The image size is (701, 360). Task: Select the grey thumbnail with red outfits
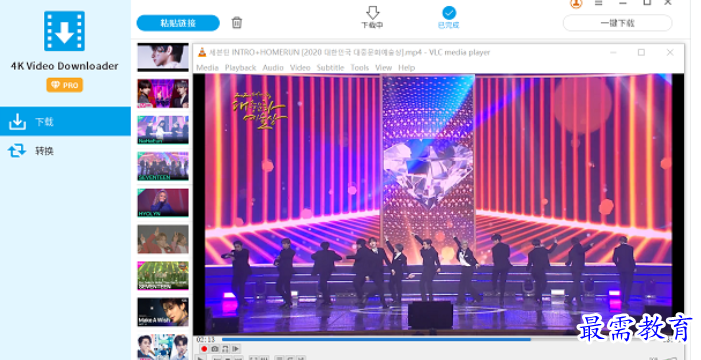pos(163,239)
